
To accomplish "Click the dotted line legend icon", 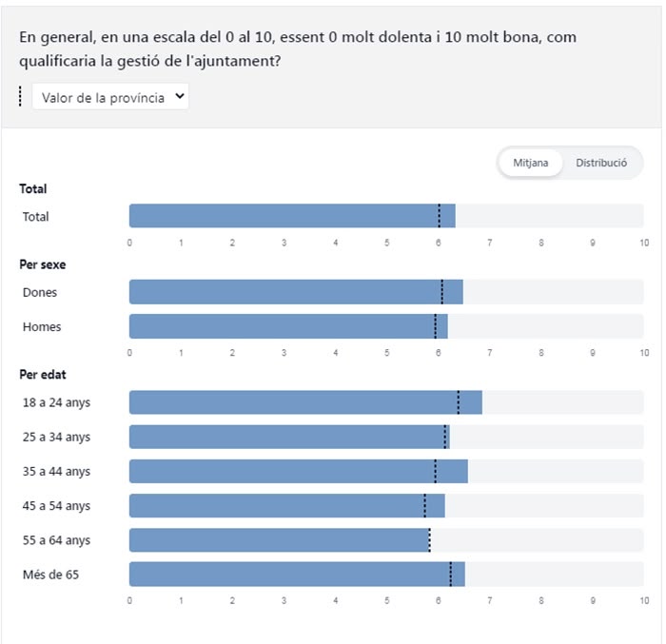I will click(20, 97).
